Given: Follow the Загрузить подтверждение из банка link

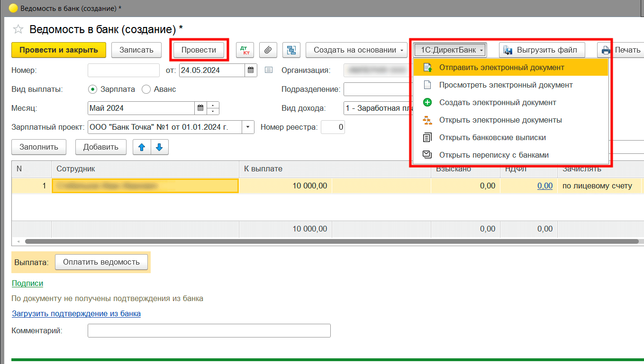Looking at the screenshot, I should point(76,313).
